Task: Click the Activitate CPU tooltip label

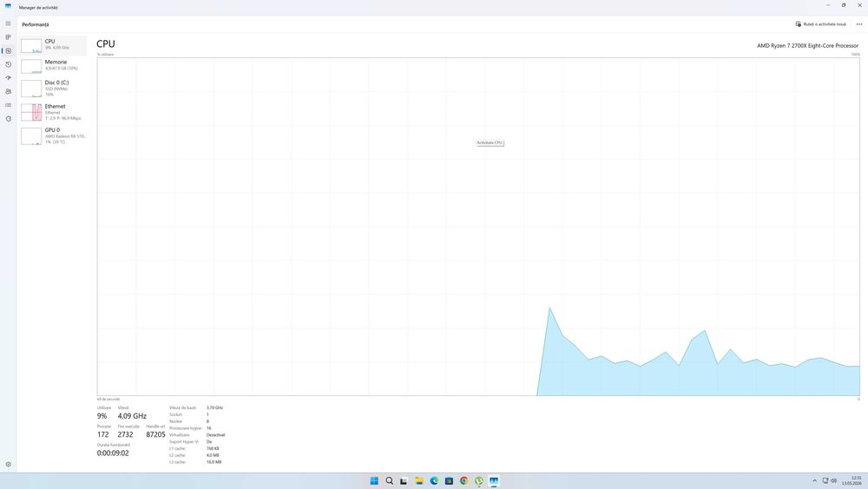Action: point(490,143)
